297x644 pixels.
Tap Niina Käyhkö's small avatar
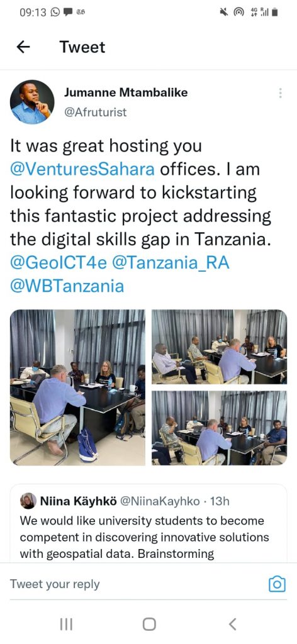[28, 501]
